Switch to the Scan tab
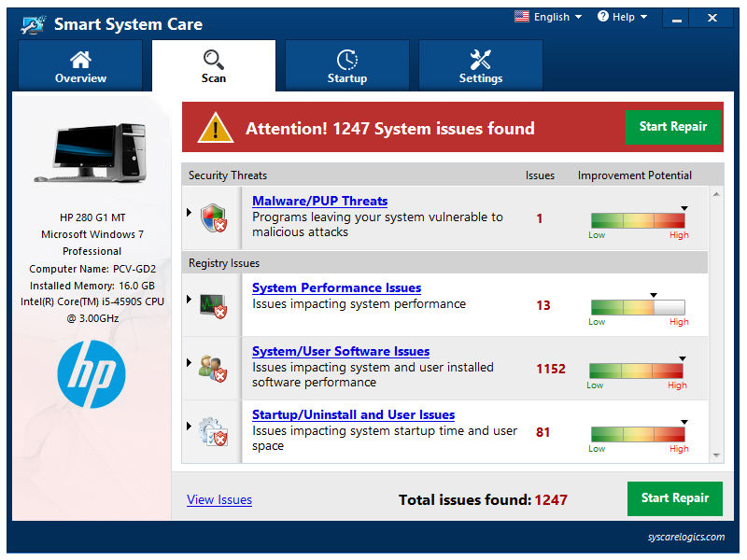 tap(214, 65)
